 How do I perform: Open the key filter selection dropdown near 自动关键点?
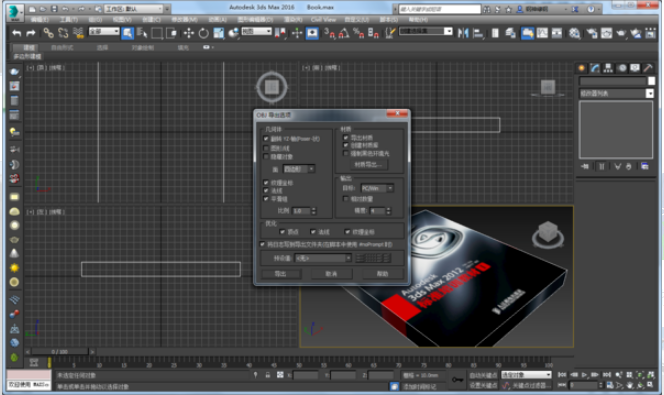(x=526, y=375)
